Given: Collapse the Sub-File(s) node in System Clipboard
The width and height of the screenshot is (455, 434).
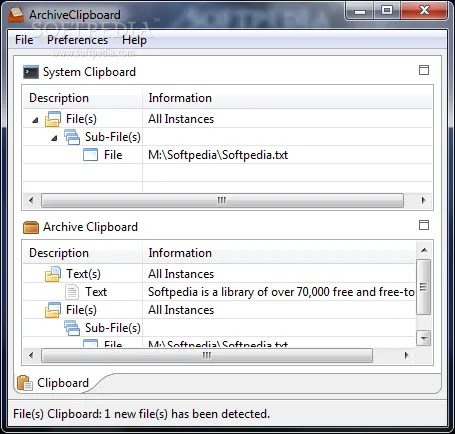Looking at the screenshot, I should [54, 138].
